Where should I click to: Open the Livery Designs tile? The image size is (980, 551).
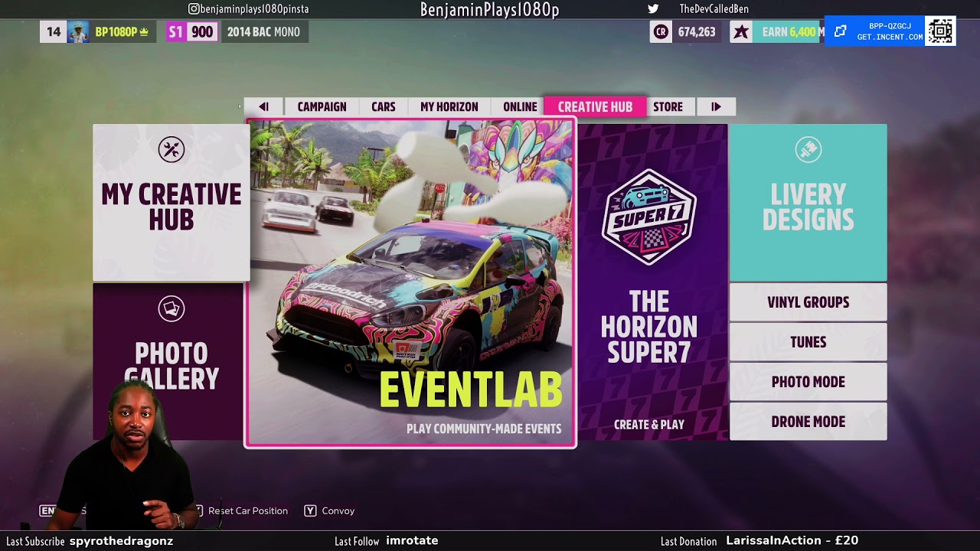(x=808, y=202)
